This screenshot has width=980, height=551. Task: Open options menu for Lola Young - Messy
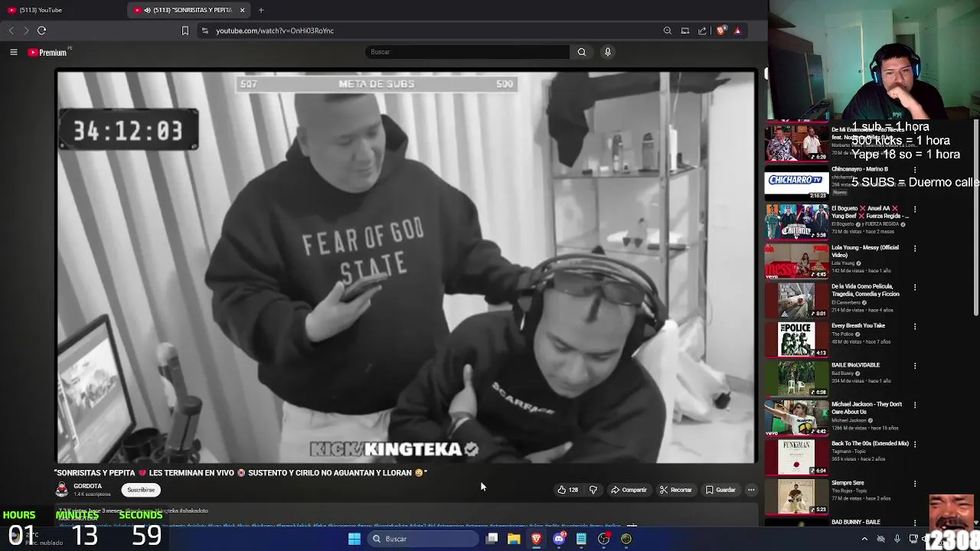[915, 248]
